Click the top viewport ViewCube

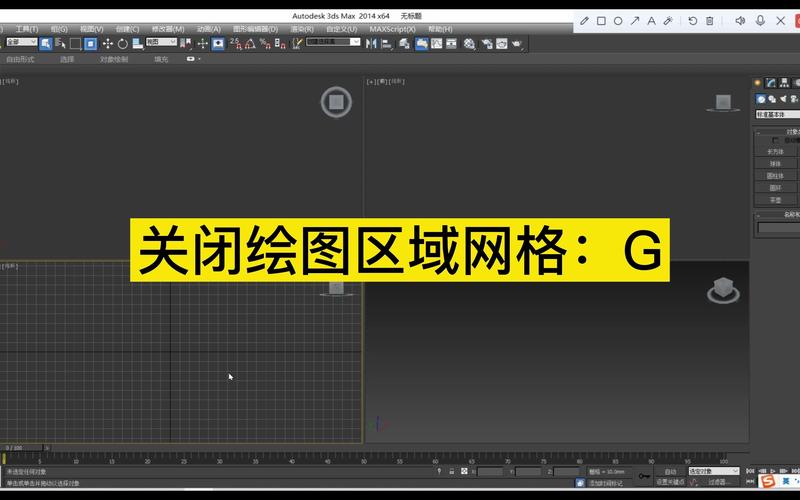point(336,101)
